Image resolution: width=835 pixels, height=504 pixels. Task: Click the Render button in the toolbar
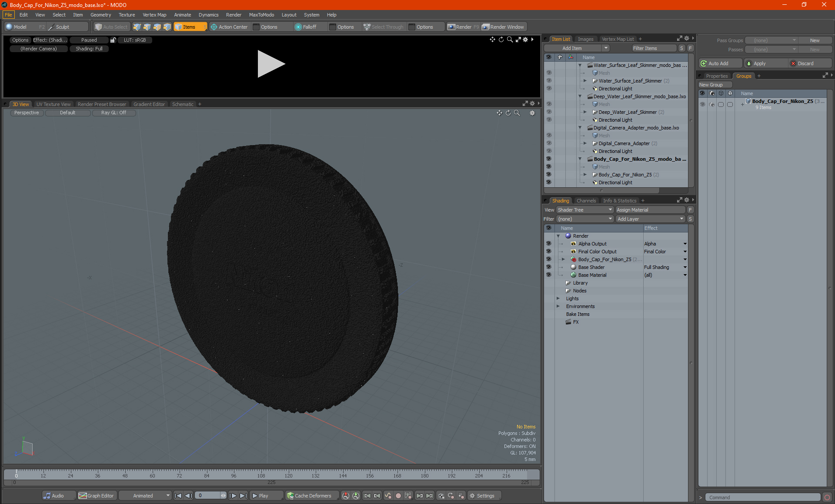pyautogui.click(x=463, y=27)
